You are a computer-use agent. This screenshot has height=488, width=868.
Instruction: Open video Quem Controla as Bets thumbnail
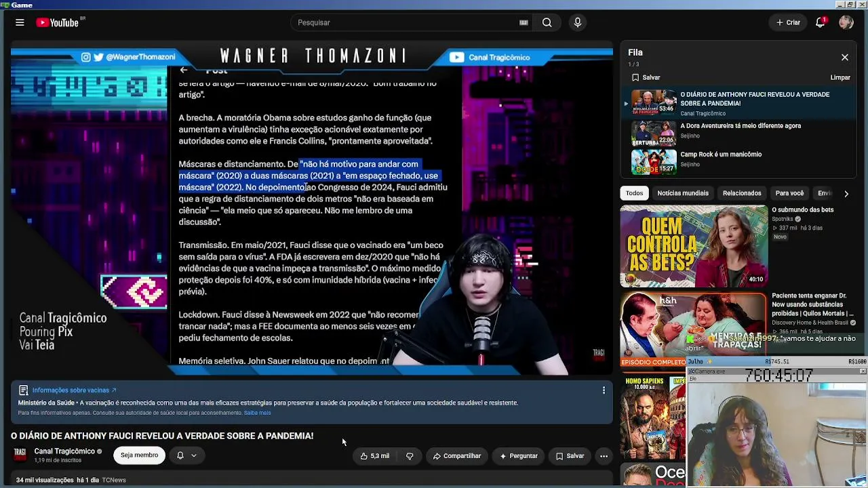pyautogui.click(x=694, y=246)
